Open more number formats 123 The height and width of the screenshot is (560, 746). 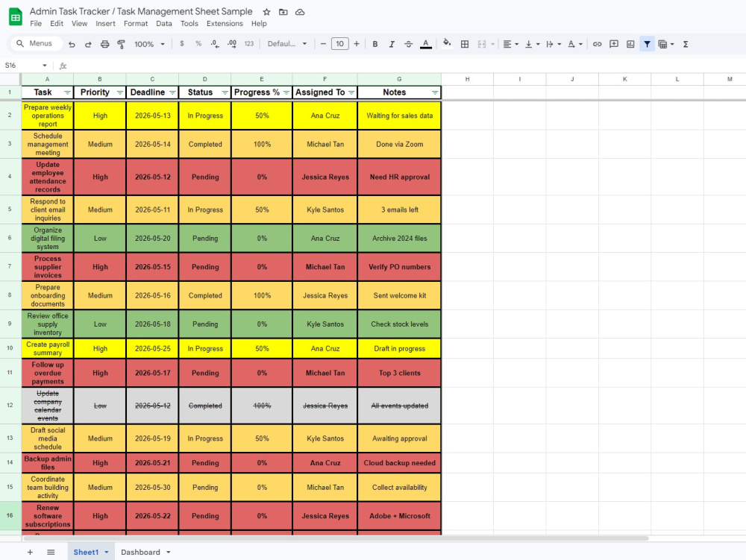pyautogui.click(x=249, y=44)
